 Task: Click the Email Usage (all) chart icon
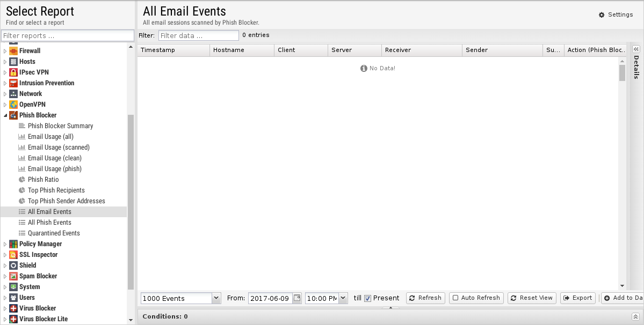pyautogui.click(x=22, y=136)
